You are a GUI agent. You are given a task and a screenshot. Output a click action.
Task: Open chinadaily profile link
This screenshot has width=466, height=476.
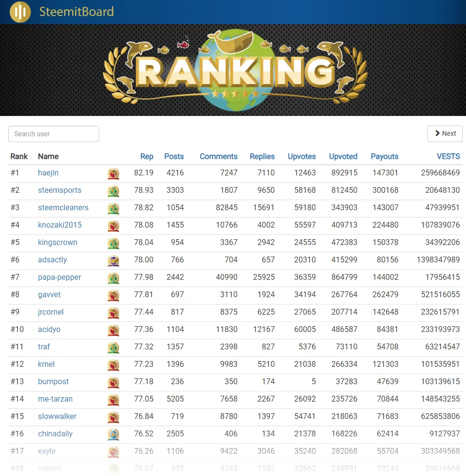pos(55,434)
